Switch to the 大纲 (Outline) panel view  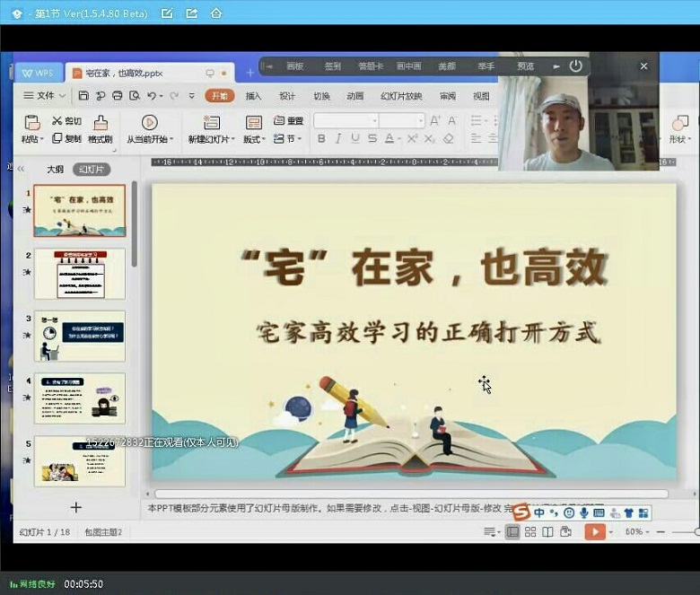pyautogui.click(x=55, y=169)
